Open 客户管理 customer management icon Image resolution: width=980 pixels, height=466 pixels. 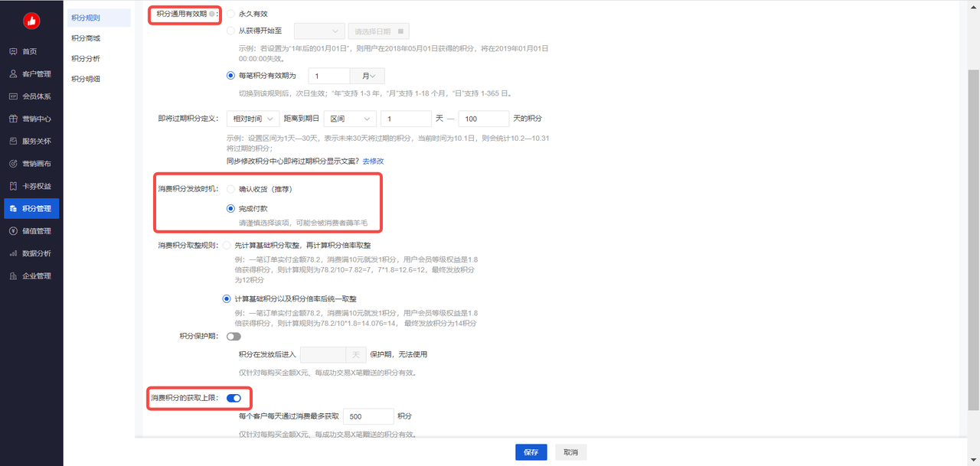coord(14,74)
